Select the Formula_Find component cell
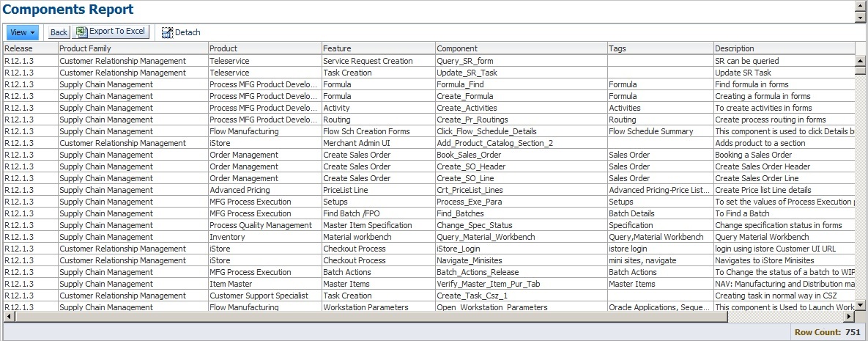This screenshot has height=341, width=868. [522, 84]
